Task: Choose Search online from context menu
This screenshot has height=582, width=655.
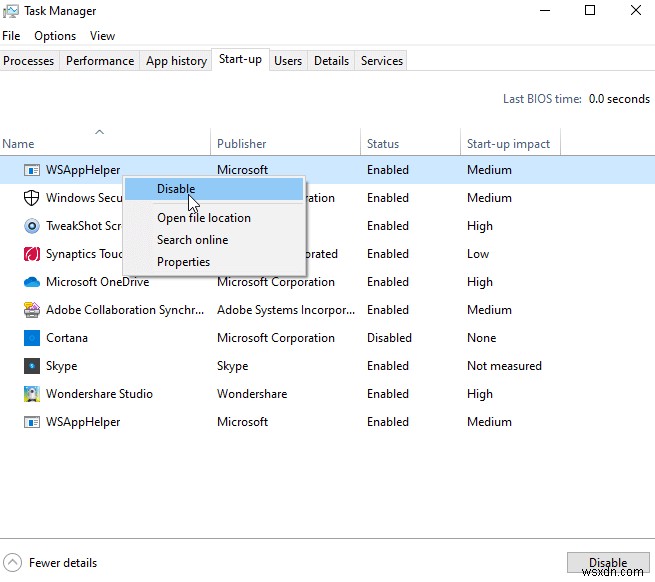Action: 193,240
